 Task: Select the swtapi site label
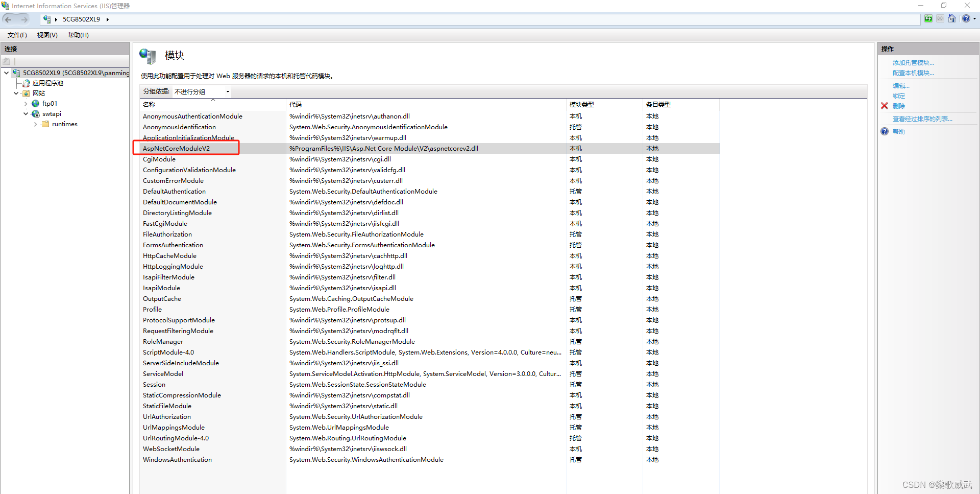tap(52, 114)
